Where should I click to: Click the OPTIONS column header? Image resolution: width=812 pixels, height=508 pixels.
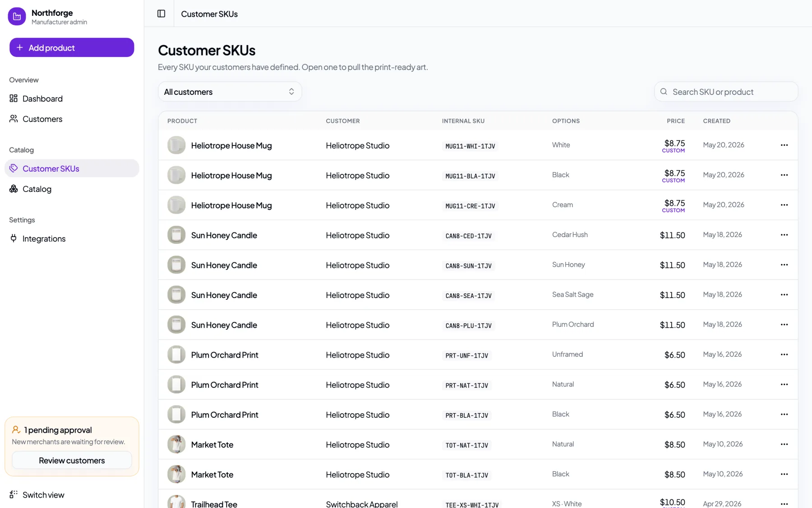pyautogui.click(x=566, y=121)
